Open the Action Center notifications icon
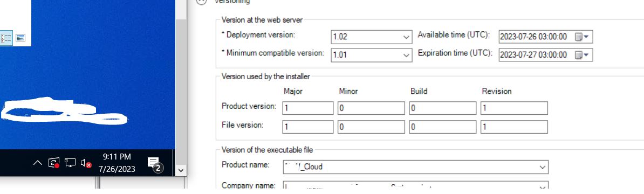The image size is (644, 194). tap(154, 164)
